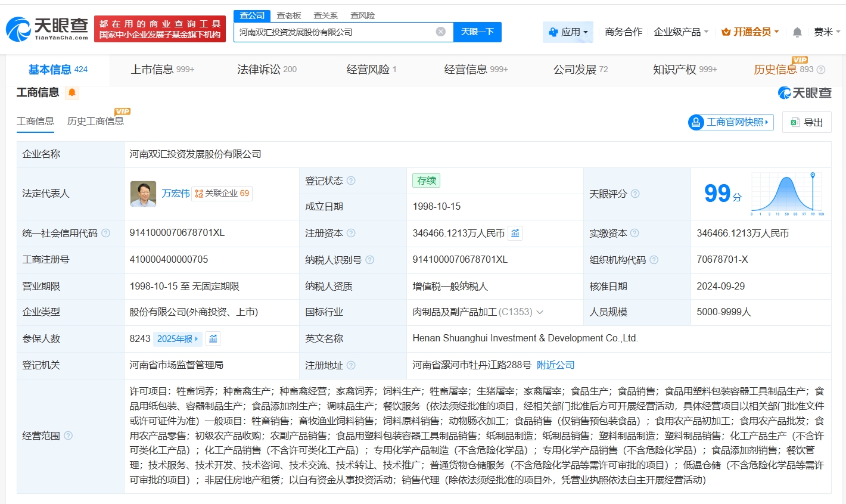
Task: Click the 导出 export button
Action: (x=807, y=122)
